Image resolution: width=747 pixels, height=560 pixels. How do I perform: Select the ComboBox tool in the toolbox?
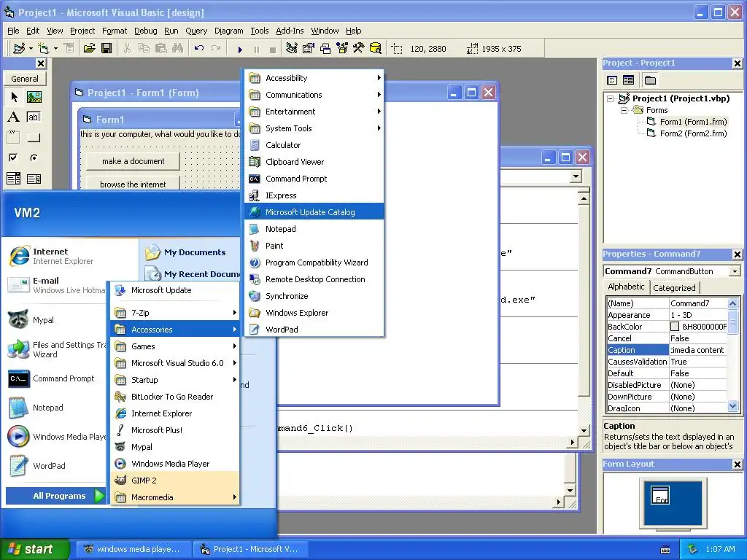coord(13,179)
